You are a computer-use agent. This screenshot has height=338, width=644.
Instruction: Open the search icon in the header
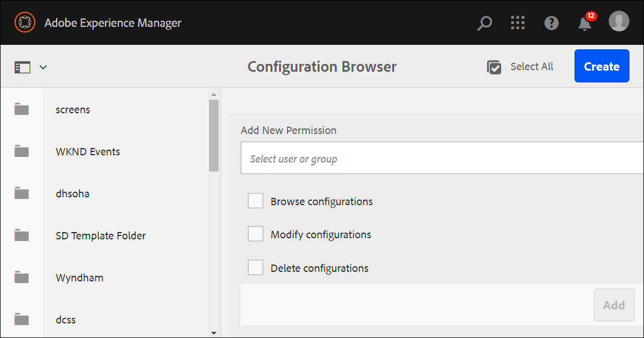484,23
